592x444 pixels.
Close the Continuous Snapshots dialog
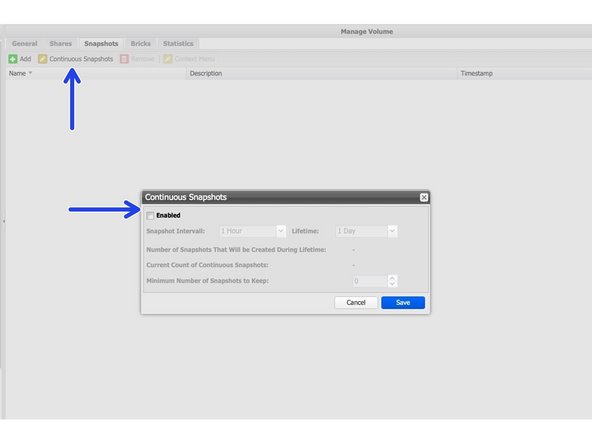(424, 197)
